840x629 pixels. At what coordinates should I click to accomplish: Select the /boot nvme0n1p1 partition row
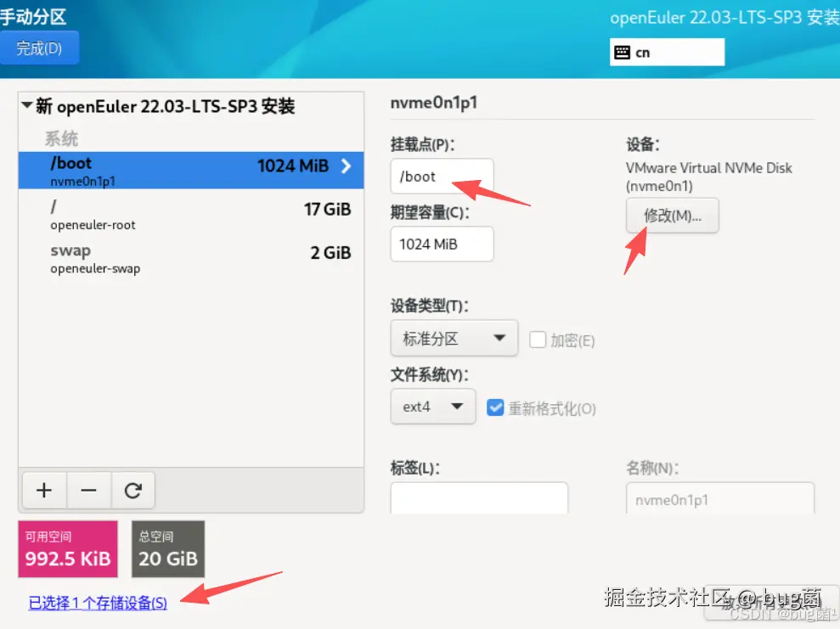point(191,171)
